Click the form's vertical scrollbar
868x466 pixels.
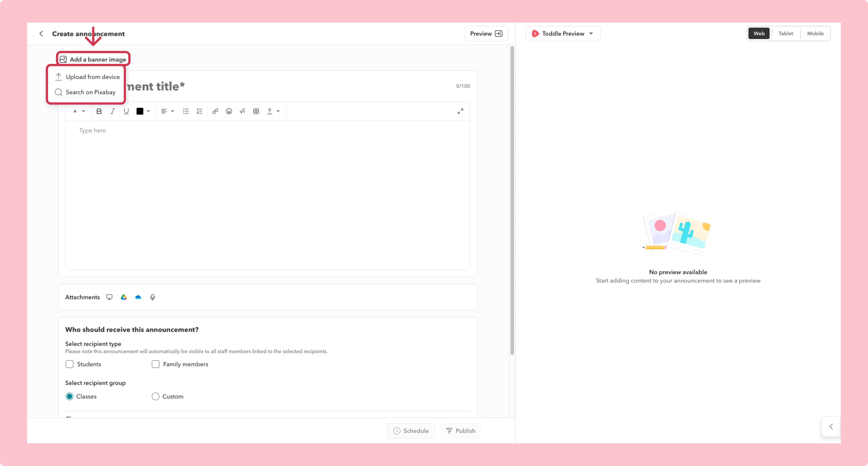512,201
